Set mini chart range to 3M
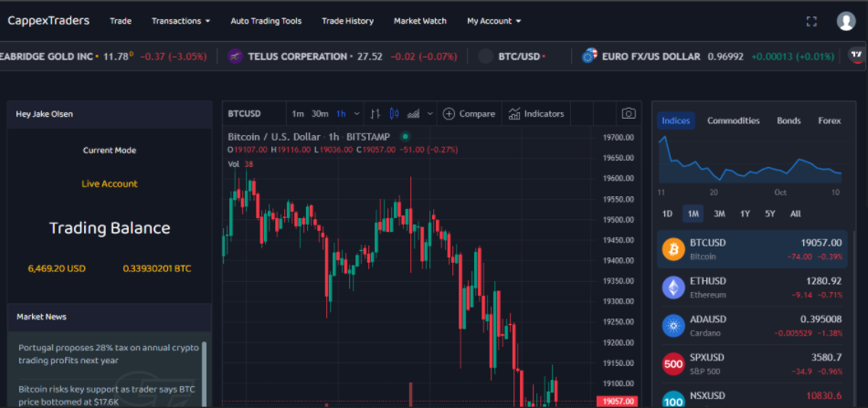The width and height of the screenshot is (868, 408). click(719, 214)
